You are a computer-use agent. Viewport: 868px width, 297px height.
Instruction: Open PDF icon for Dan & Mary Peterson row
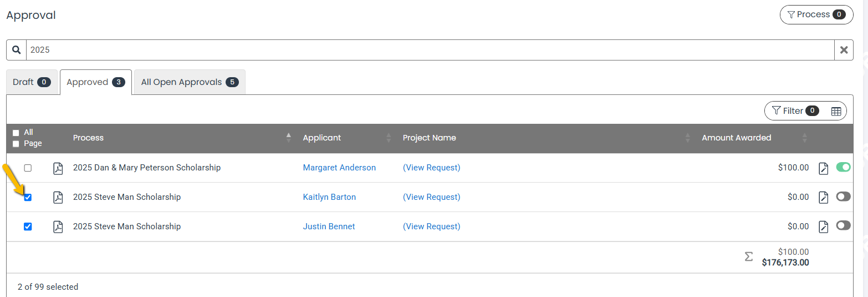[58, 168]
